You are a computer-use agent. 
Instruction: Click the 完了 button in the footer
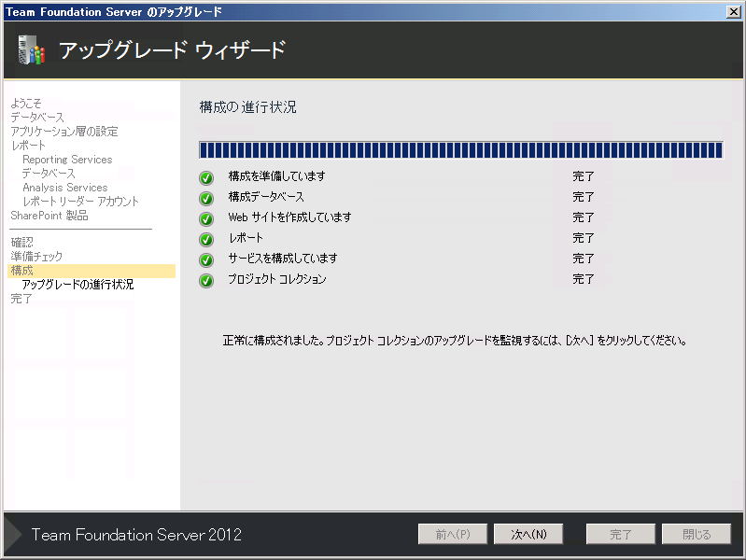620,534
